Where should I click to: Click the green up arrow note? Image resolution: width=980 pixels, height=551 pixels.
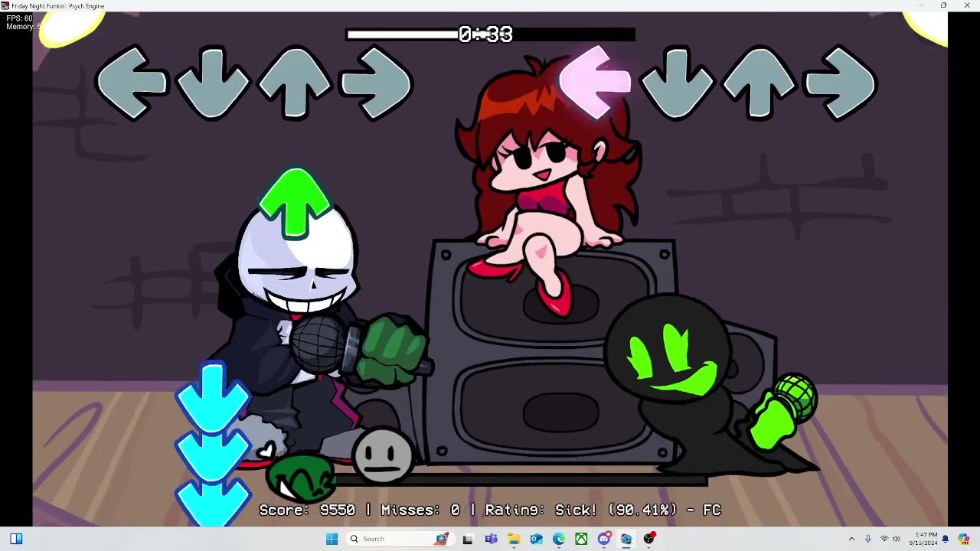coord(295,204)
